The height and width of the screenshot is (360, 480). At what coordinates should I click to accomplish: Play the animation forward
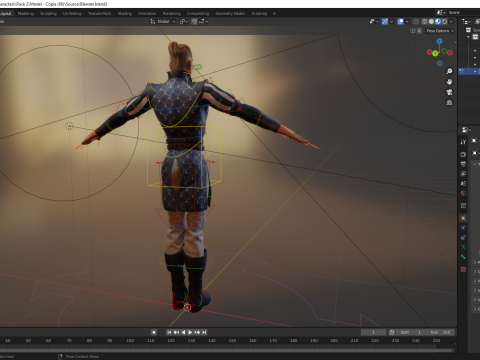pyautogui.click(x=190, y=332)
